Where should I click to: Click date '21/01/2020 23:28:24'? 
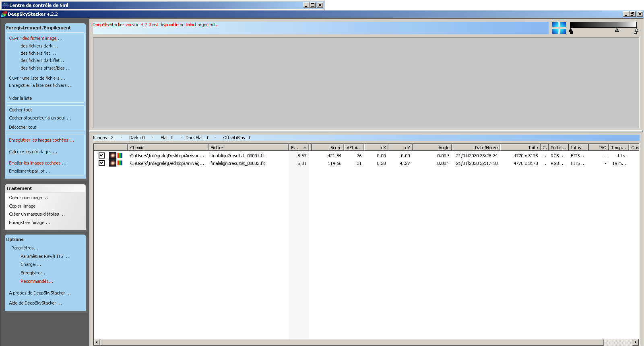click(477, 156)
